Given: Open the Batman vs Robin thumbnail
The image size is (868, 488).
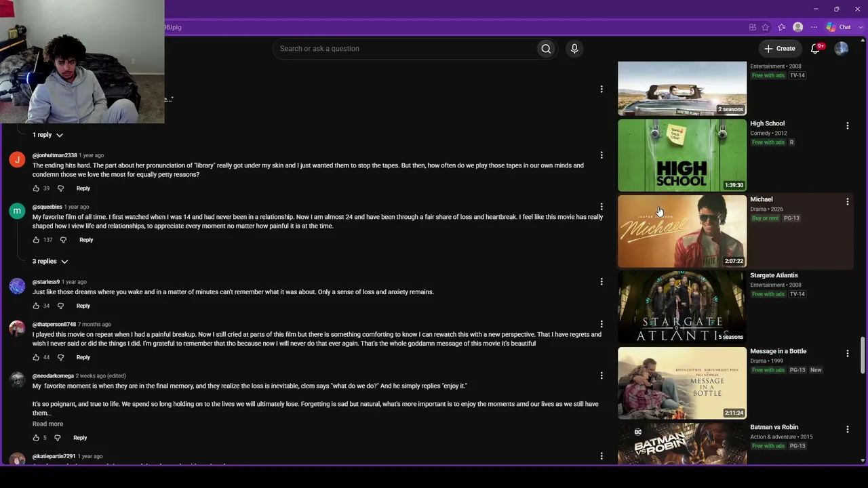Looking at the screenshot, I should pyautogui.click(x=682, y=444).
